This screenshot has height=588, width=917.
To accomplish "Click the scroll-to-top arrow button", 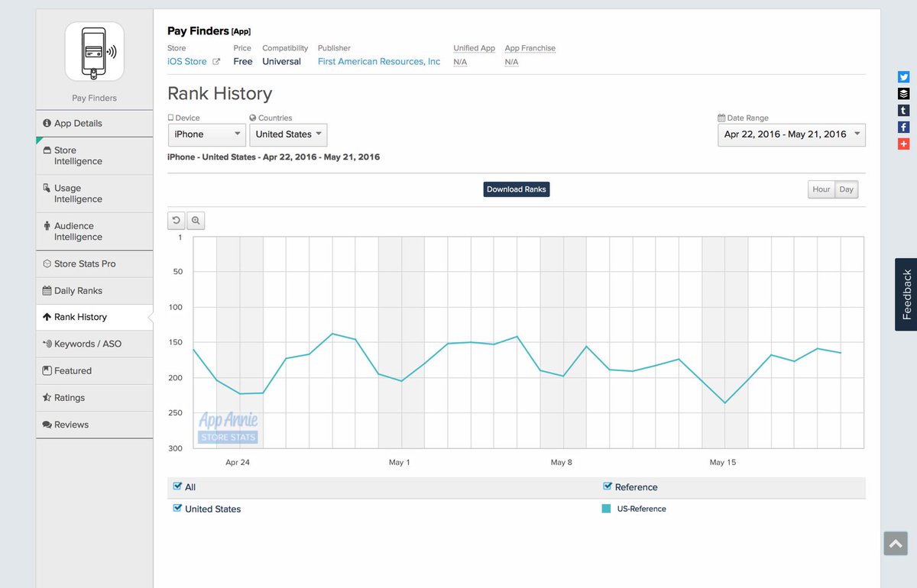I will (895, 544).
